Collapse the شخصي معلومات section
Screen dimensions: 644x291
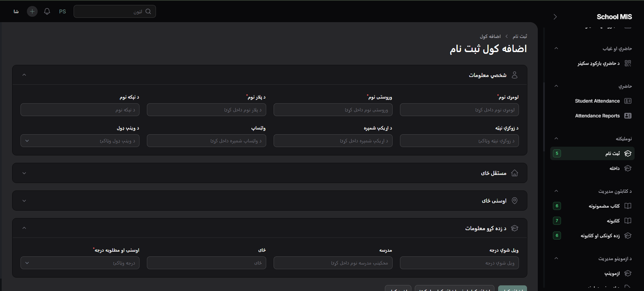click(24, 75)
